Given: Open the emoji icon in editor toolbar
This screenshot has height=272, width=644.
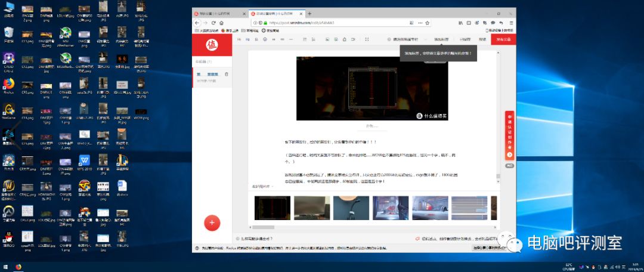Looking at the screenshot, I should 265,39.
